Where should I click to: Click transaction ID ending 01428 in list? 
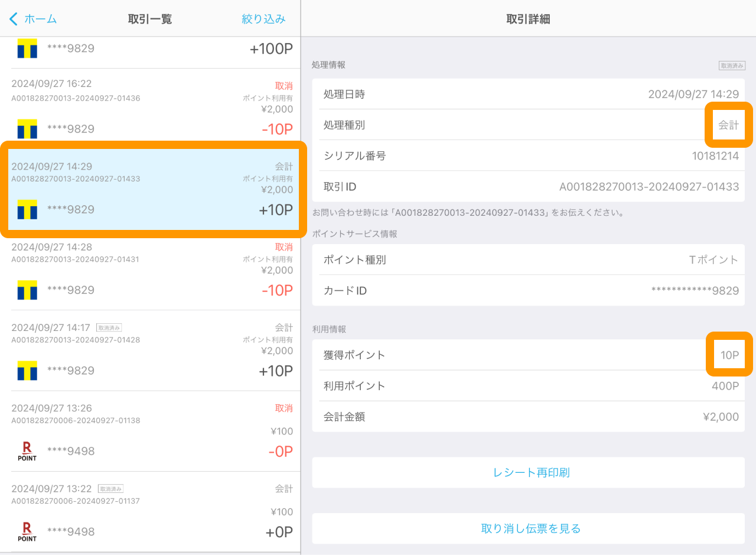click(76, 340)
